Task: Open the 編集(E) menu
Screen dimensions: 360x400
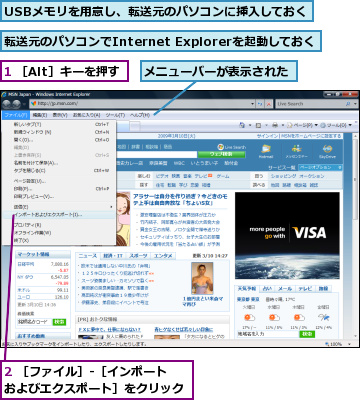Action: (40, 115)
